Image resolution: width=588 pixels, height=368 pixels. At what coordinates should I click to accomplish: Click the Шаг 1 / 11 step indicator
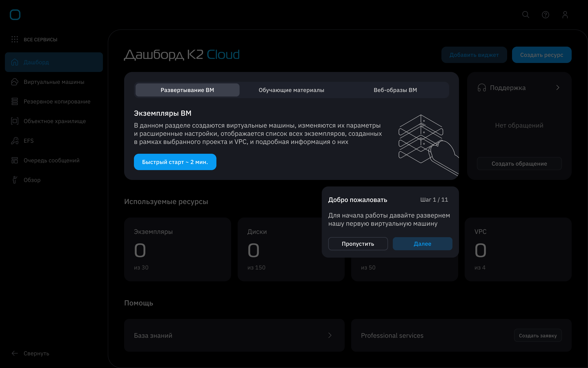[x=434, y=200]
